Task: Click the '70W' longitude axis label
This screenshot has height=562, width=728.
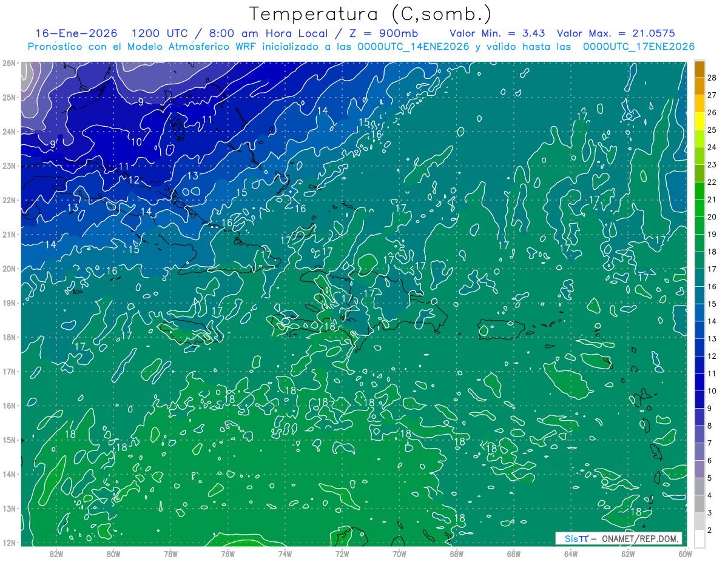Action: [399, 554]
